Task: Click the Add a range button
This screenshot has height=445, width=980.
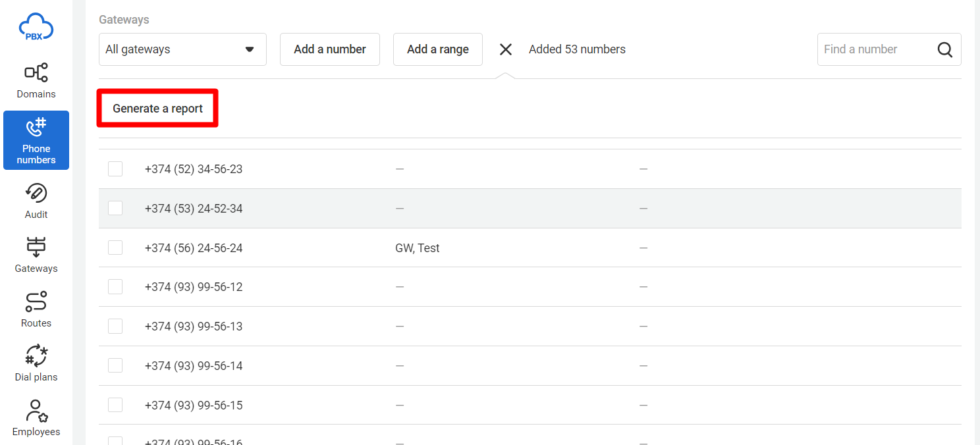Action: [438, 49]
